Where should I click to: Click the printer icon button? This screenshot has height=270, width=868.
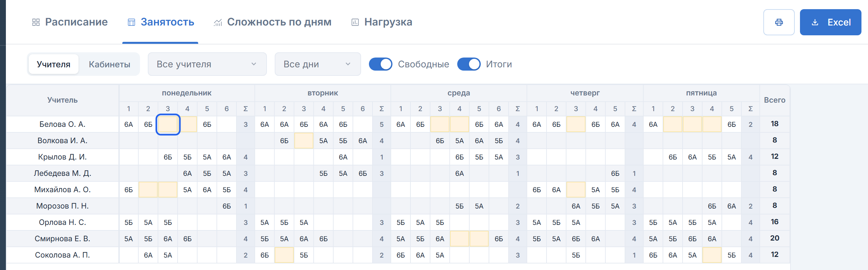(779, 22)
